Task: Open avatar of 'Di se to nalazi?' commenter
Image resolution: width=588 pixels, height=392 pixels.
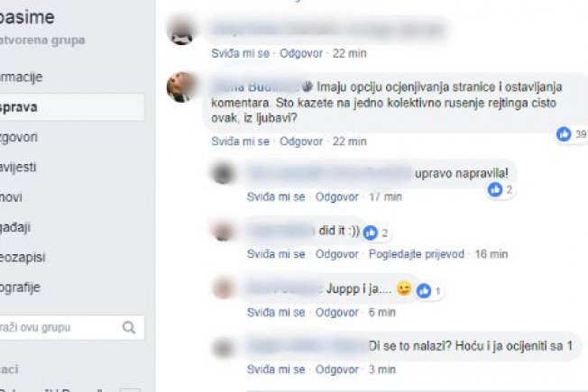Action: pos(223,348)
